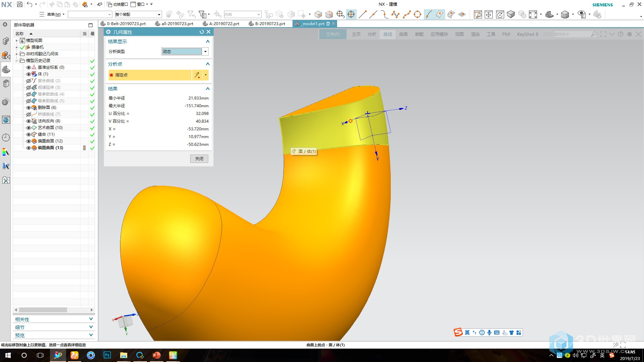
Task: Click the 关闭 button
Action: tap(199, 159)
